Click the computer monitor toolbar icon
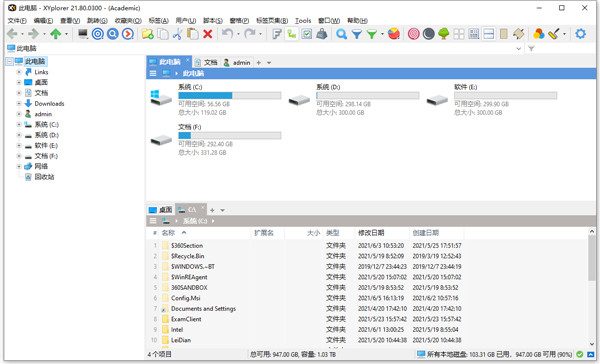 coord(83,34)
